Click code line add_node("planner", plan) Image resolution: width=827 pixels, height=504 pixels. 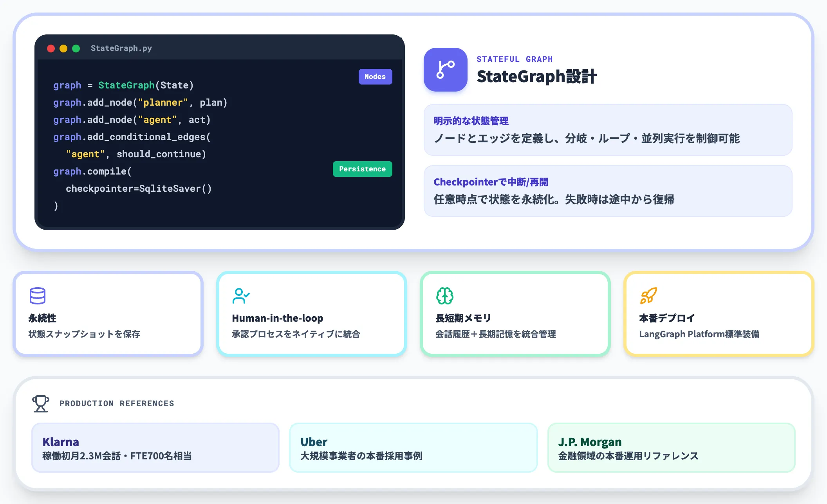click(140, 103)
